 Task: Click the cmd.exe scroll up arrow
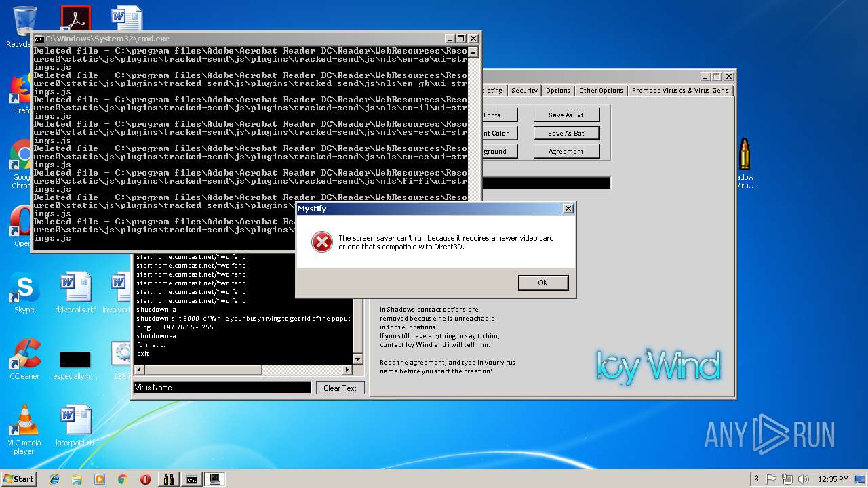point(473,52)
